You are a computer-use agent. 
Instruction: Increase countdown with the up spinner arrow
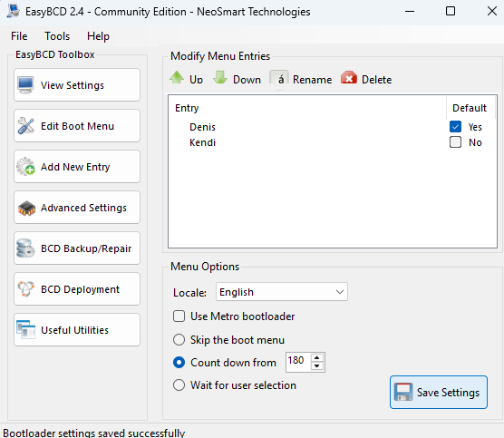pyautogui.click(x=317, y=358)
